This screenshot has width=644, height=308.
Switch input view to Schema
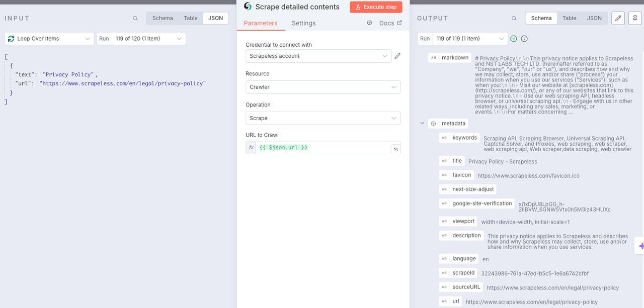point(163,18)
